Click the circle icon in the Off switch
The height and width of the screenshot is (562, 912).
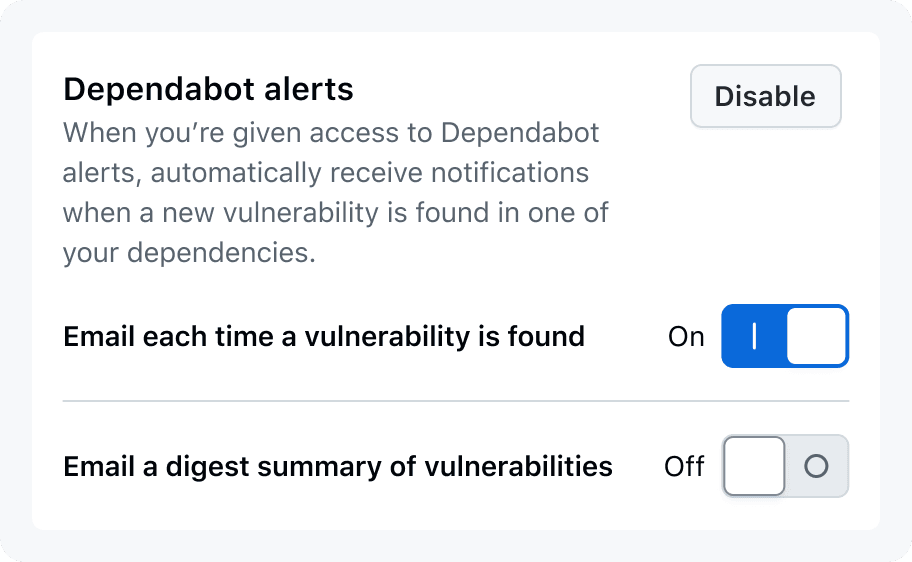[816, 466]
